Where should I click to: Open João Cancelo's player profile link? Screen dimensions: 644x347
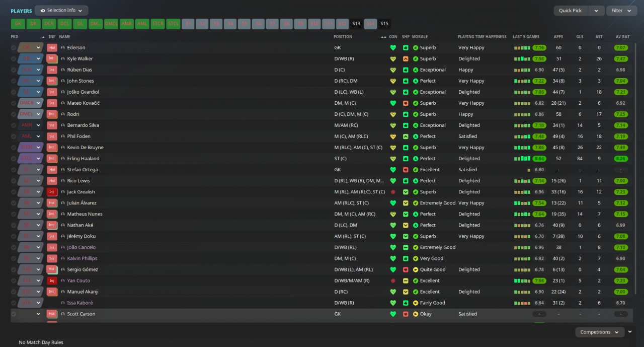click(81, 247)
